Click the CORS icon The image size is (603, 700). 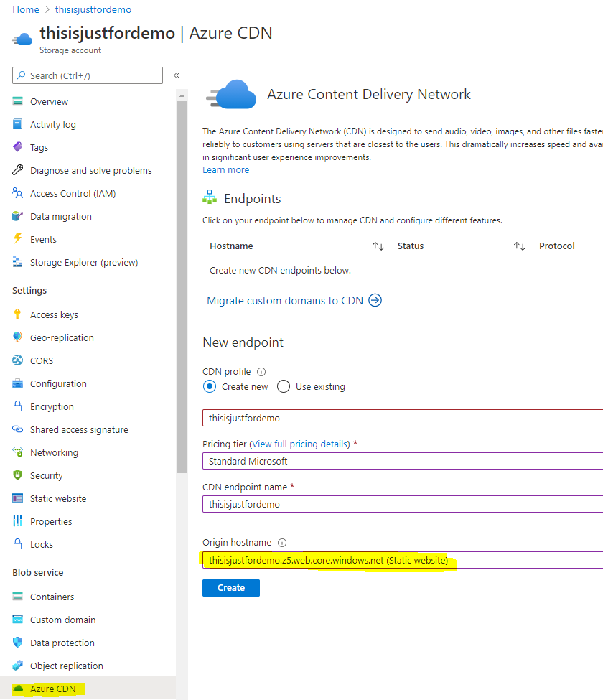[x=17, y=360]
